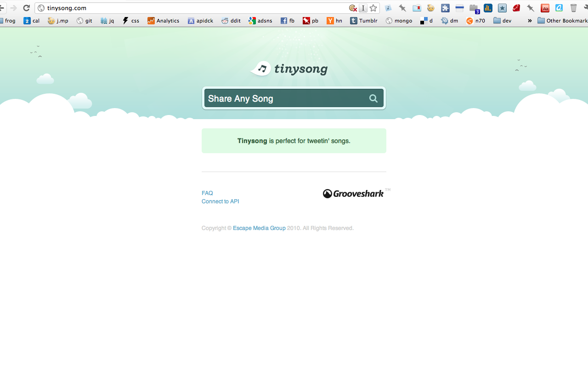Click the extension icon with badge 3

tap(474, 8)
